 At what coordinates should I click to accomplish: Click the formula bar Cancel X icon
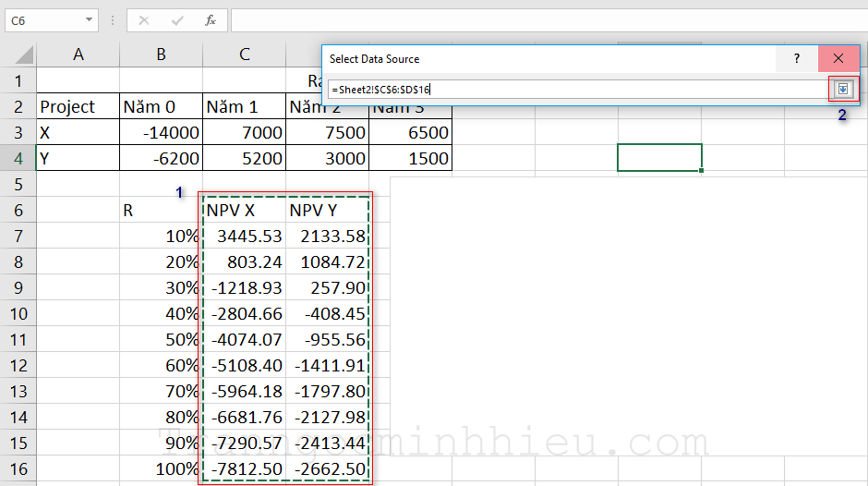[x=144, y=19]
